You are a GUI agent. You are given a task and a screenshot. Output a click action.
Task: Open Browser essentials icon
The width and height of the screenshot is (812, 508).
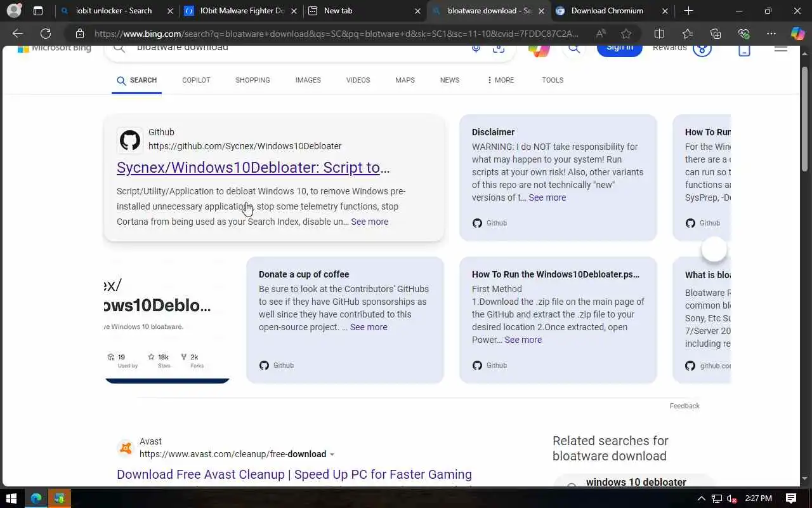743,34
